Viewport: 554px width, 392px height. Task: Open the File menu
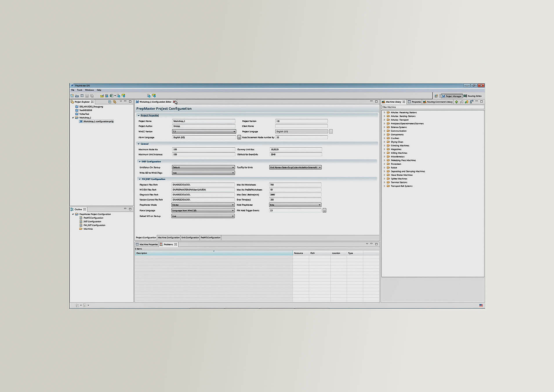pyautogui.click(x=73, y=90)
